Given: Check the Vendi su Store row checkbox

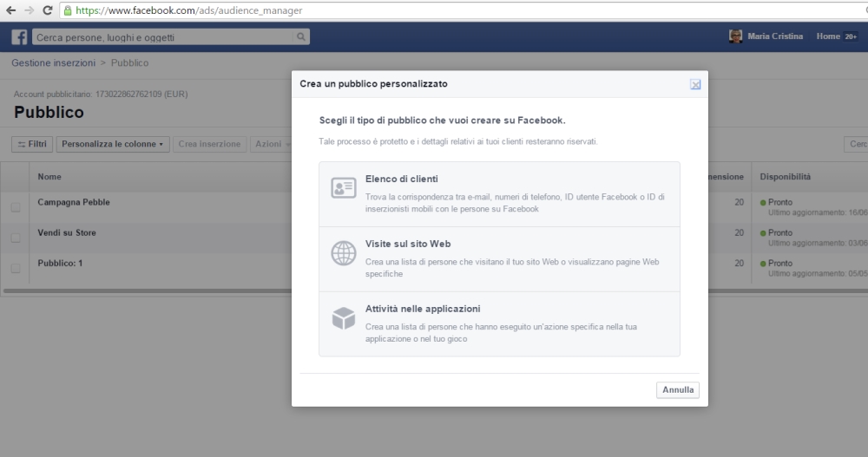Looking at the screenshot, I should click(16, 238).
